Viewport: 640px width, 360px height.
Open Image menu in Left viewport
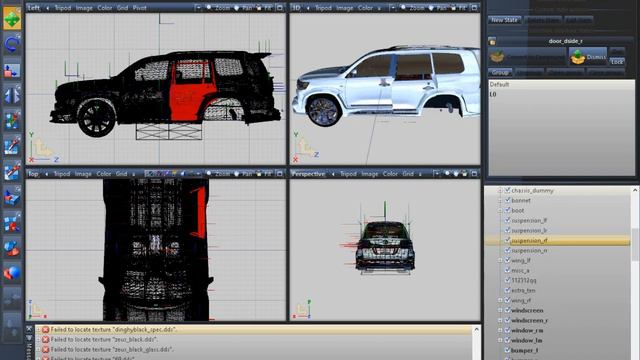click(84, 8)
